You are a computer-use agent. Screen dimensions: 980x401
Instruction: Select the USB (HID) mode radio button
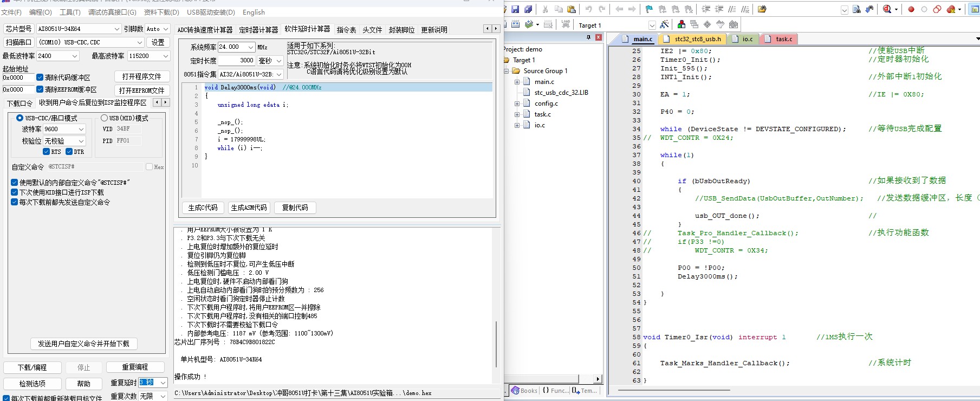pyautogui.click(x=104, y=118)
